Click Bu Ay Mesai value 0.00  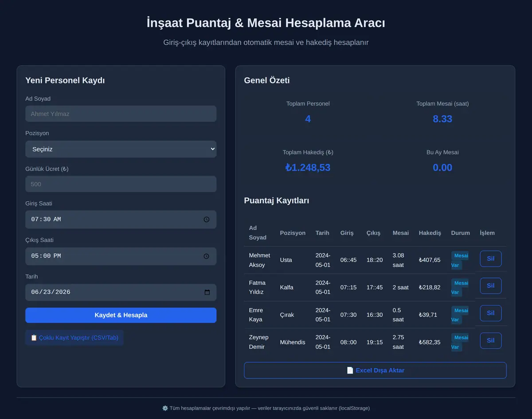click(442, 168)
